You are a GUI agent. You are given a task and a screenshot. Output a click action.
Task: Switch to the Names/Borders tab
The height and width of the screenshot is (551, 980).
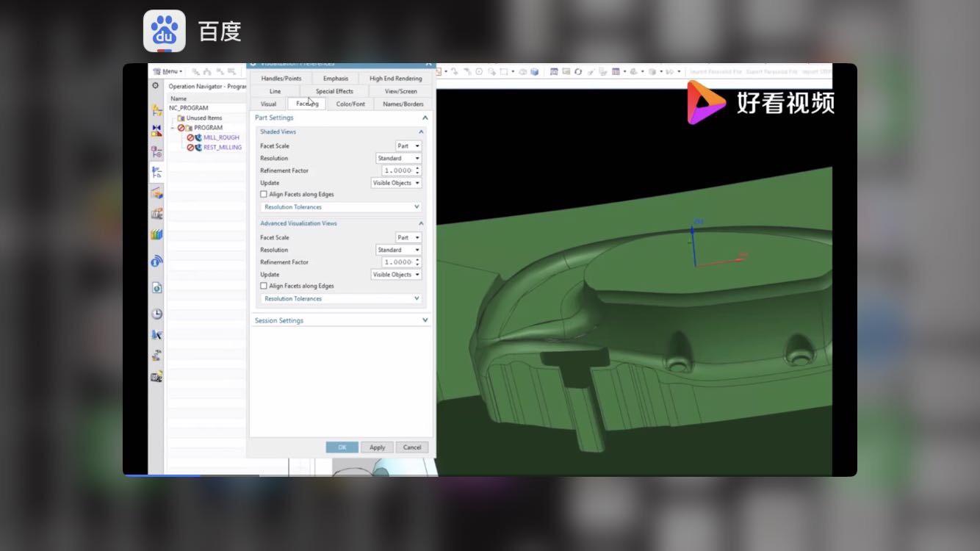pos(403,104)
